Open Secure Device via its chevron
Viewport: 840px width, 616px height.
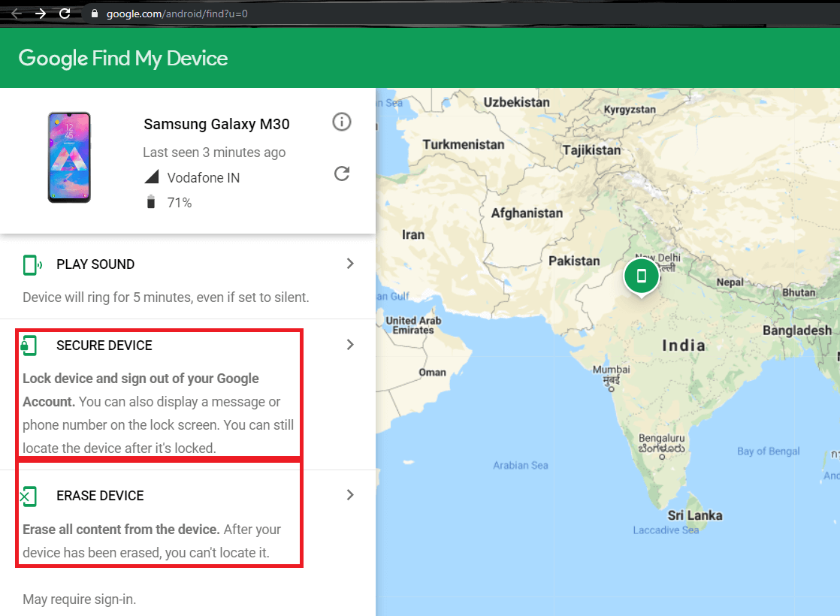[349, 344]
